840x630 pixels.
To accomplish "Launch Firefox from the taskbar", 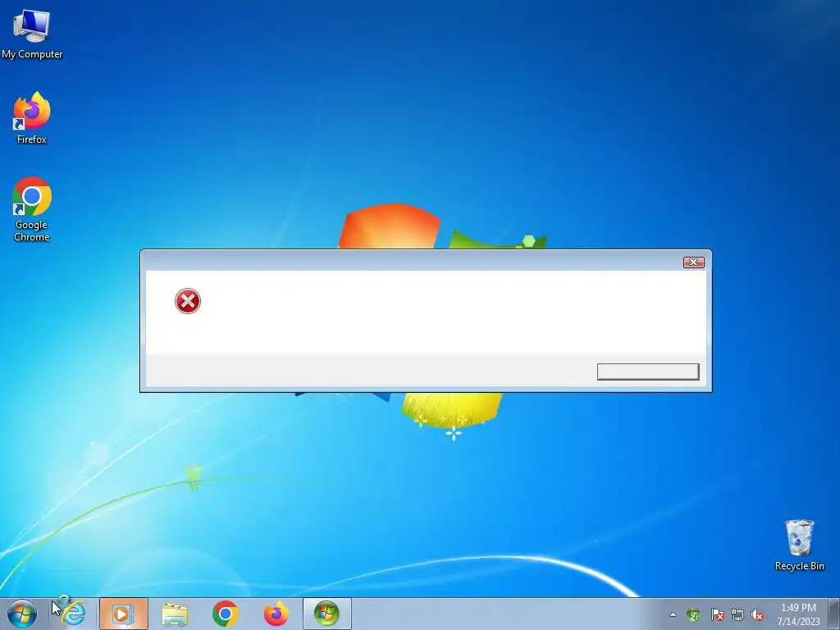I will [x=276, y=614].
